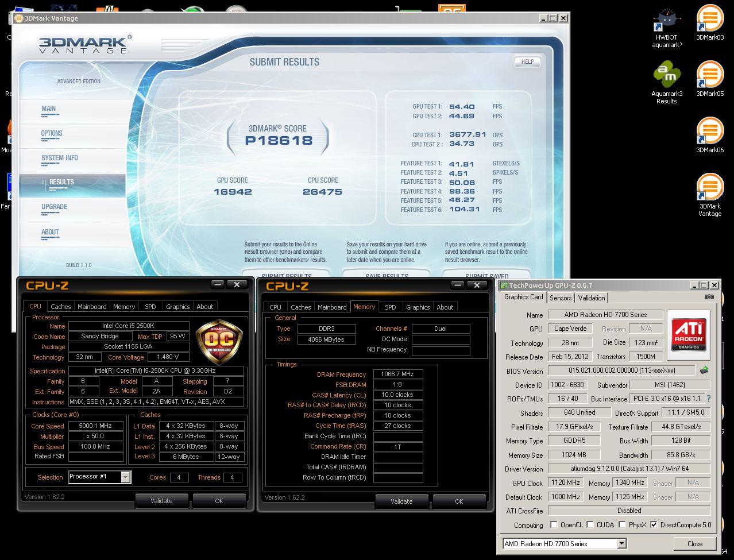This screenshot has width=734, height=560.
Task: Click the DRAM Frequency 1066.7 MHz field
Action: click(x=398, y=374)
